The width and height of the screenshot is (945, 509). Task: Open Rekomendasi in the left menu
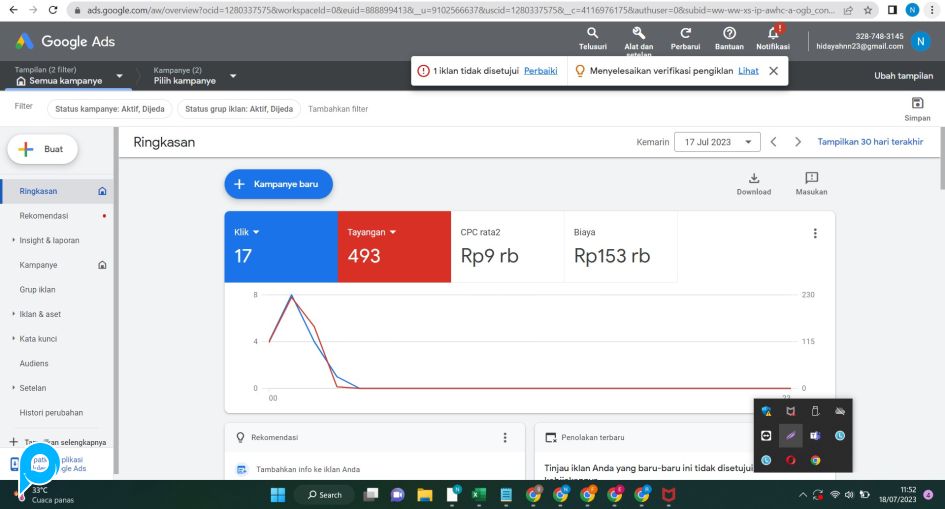44,215
